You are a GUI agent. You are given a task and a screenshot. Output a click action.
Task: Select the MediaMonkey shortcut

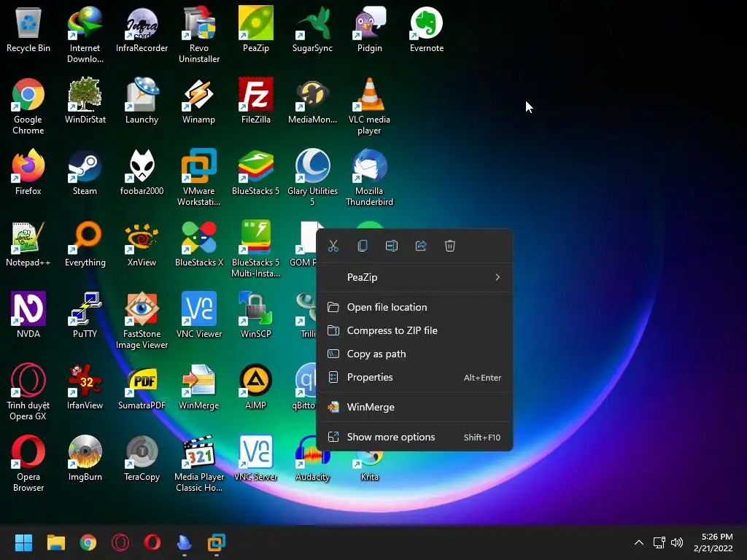point(312,100)
